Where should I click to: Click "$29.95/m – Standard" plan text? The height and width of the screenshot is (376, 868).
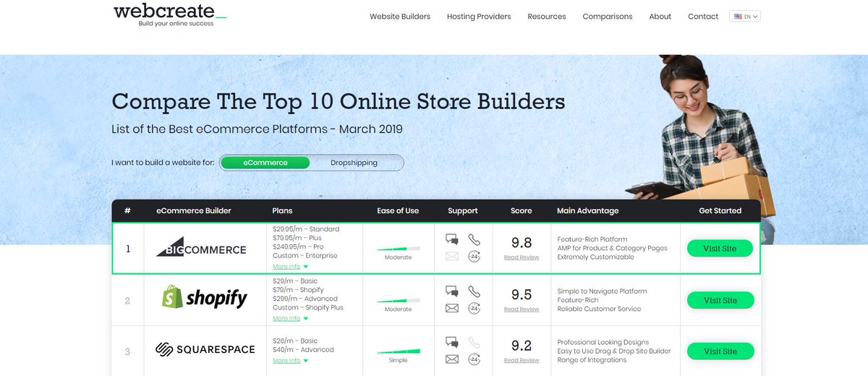click(306, 229)
